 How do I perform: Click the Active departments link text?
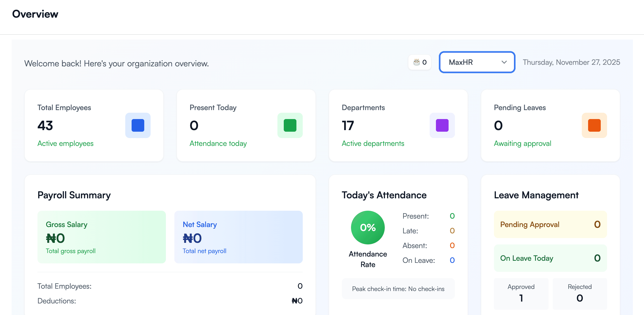[x=373, y=144]
